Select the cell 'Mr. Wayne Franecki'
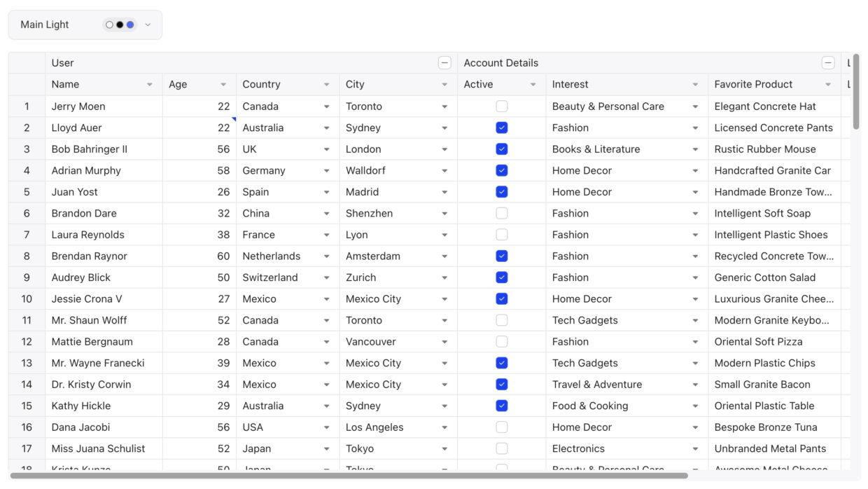This screenshot has height=489, width=868. (104, 363)
